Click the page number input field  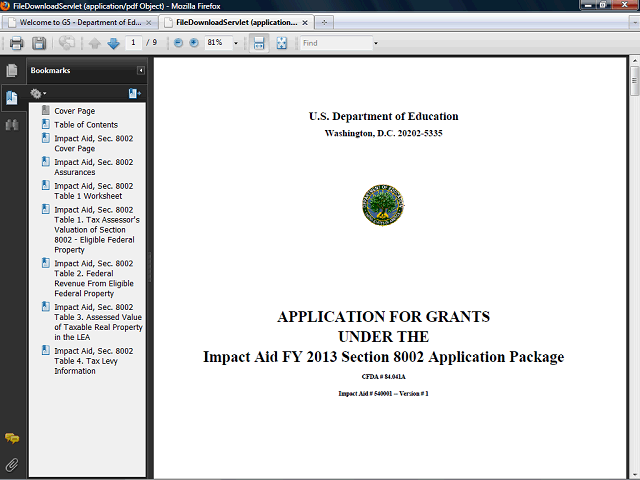134,43
